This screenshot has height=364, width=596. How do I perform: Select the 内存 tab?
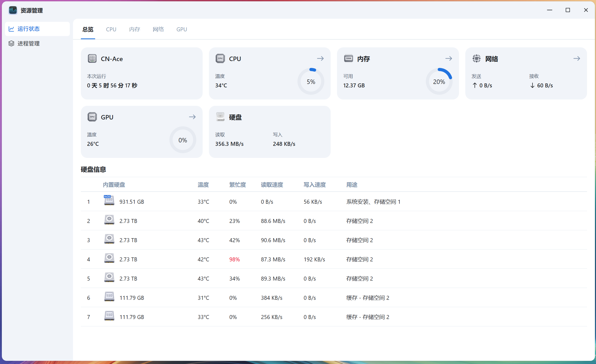coord(134,29)
